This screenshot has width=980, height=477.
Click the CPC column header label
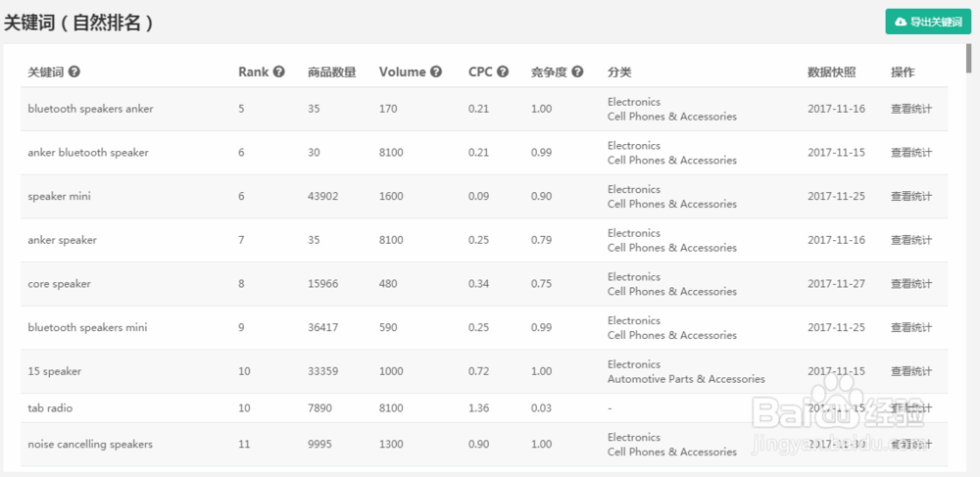[x=480, y=72]
